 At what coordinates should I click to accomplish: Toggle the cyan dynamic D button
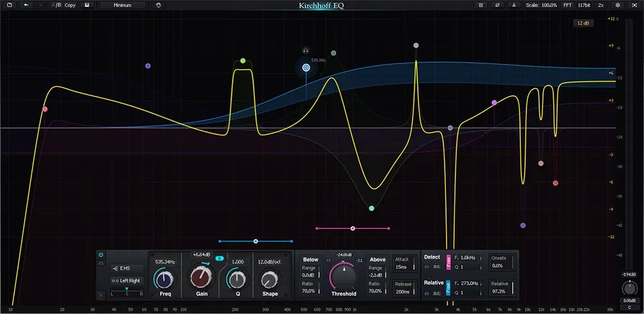point(220,258)
